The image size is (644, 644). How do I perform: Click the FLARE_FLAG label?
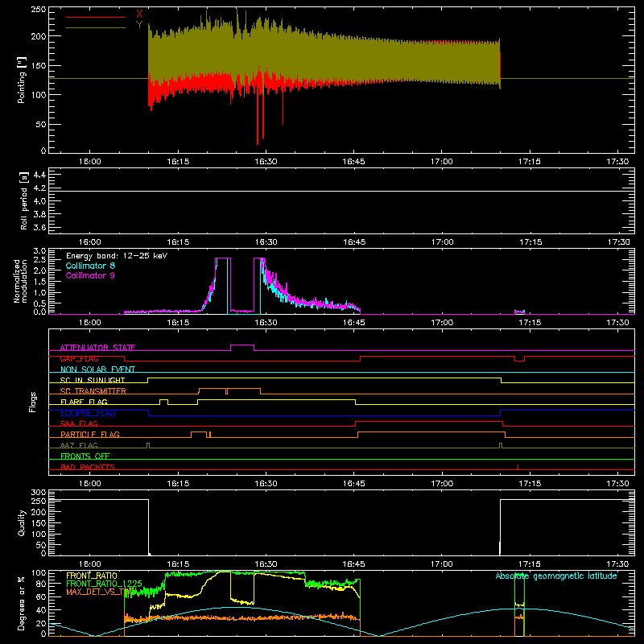pos(84,402)
